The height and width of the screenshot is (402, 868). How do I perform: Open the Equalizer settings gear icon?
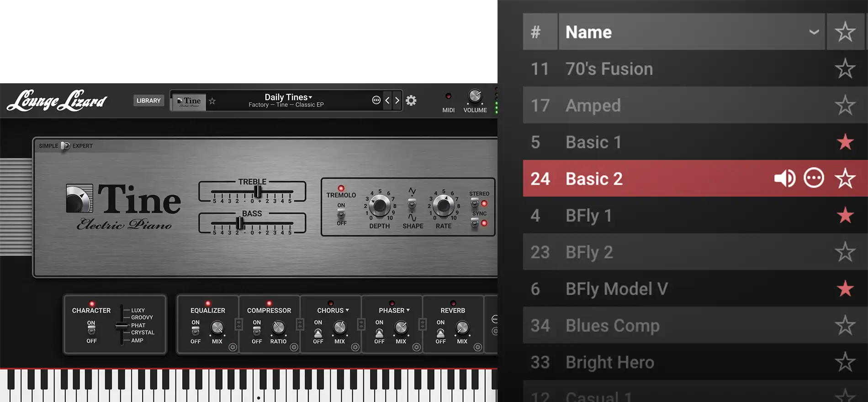point(233,347)
